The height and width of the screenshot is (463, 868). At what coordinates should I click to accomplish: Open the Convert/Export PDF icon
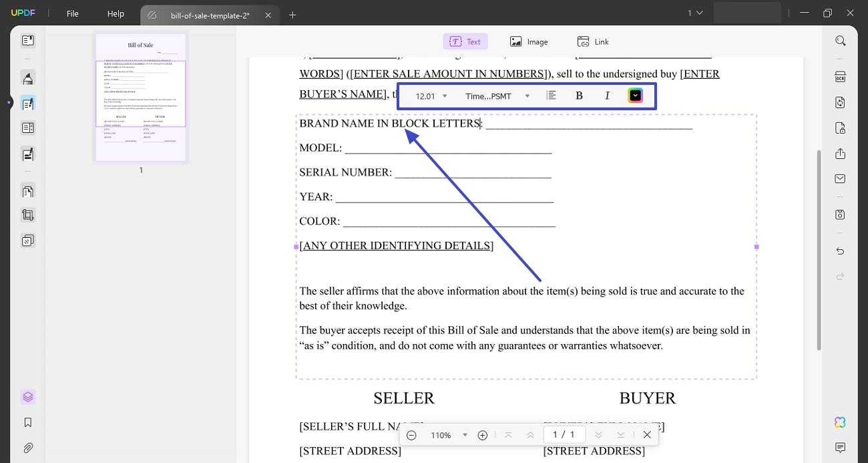coord(840,102)
